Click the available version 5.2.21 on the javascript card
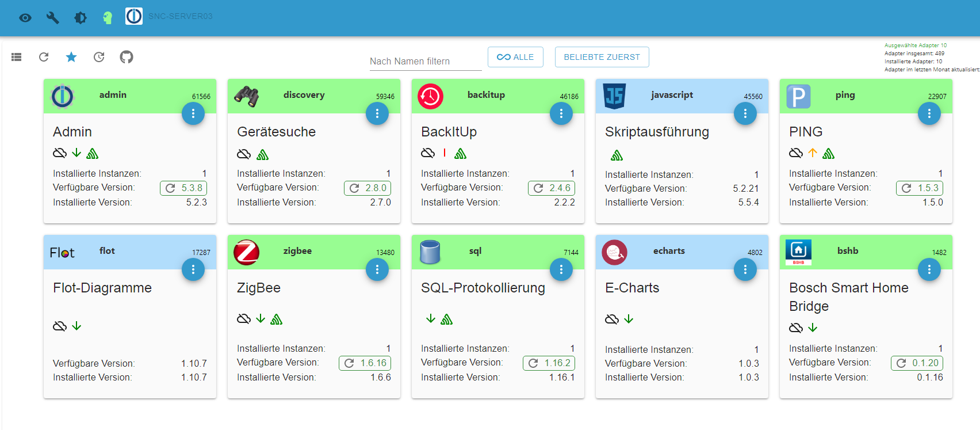This screenshot has height=430, width=980. pyautogui.click(x=746, y=188)
